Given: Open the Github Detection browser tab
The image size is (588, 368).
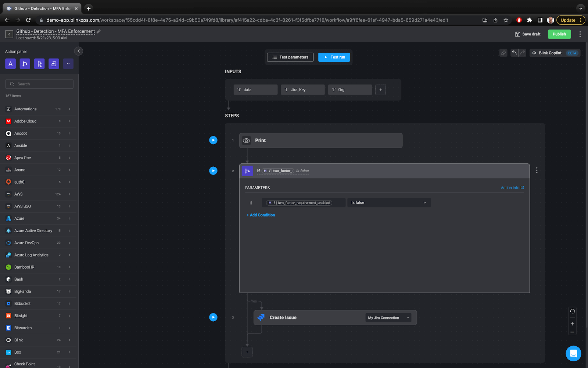Looking at the screenshot, I should (41, 8).
